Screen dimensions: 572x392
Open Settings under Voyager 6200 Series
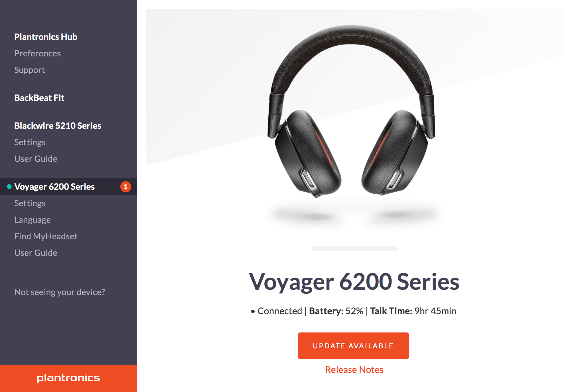30,203
